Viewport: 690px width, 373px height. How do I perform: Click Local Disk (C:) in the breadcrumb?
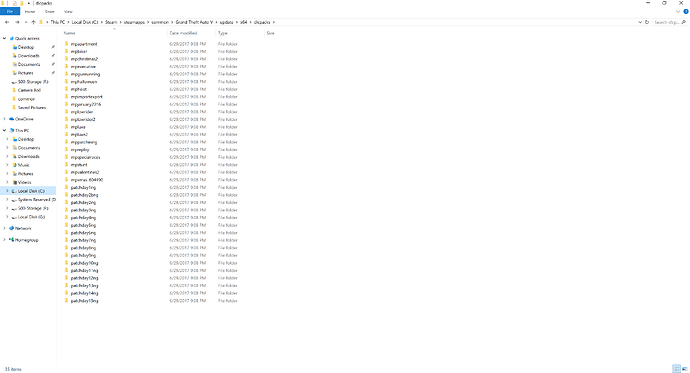click(x=84, y=22)
